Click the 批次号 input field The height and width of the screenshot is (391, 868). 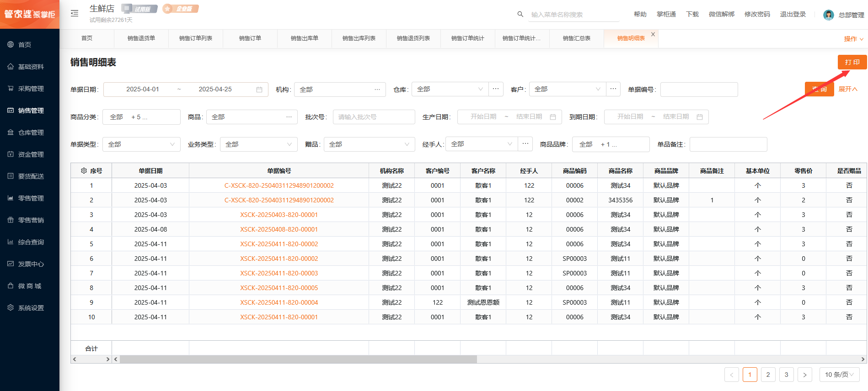click(x=374, y=117)
